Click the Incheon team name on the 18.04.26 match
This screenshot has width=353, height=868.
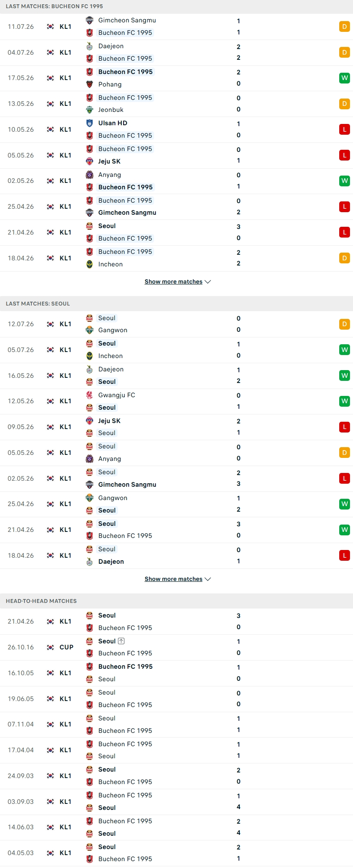110,264
